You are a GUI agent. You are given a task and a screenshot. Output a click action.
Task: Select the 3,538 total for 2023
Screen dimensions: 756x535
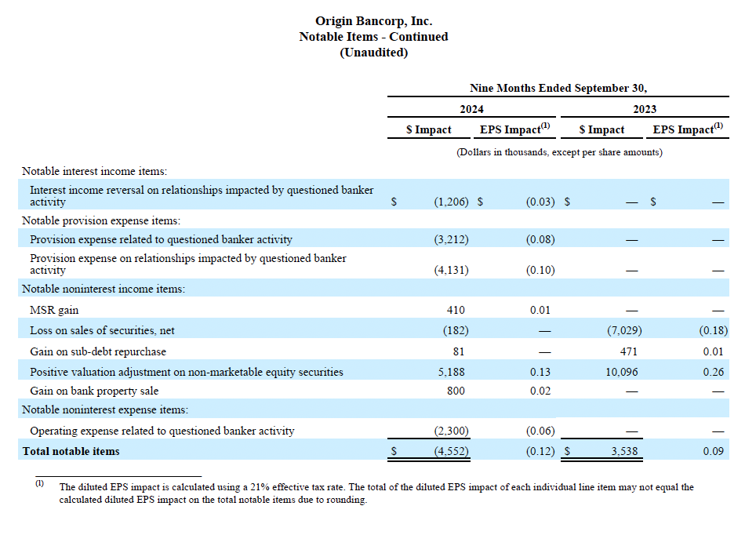pos(624,451)
